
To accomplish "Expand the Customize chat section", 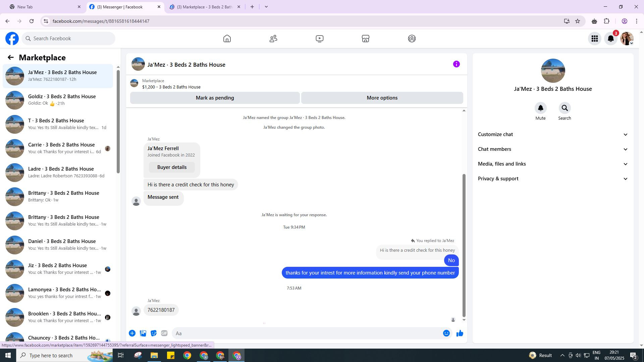I will (552, 134).
